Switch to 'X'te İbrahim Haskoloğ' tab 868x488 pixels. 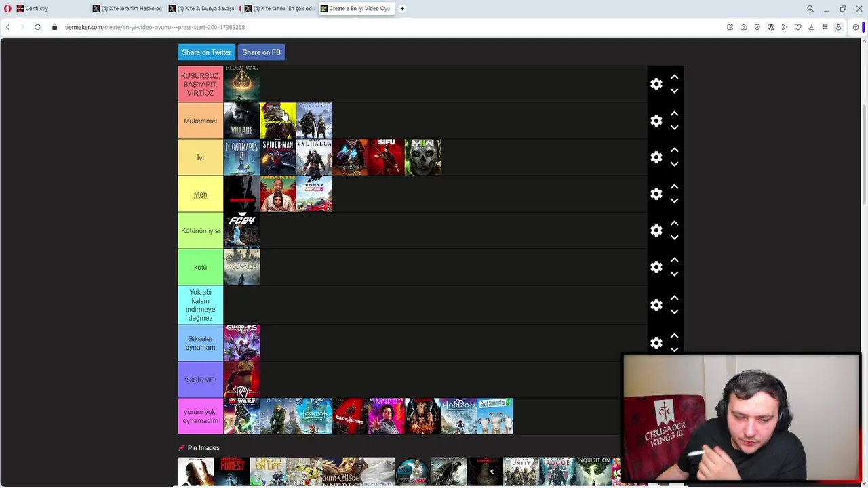pos(127,9)
